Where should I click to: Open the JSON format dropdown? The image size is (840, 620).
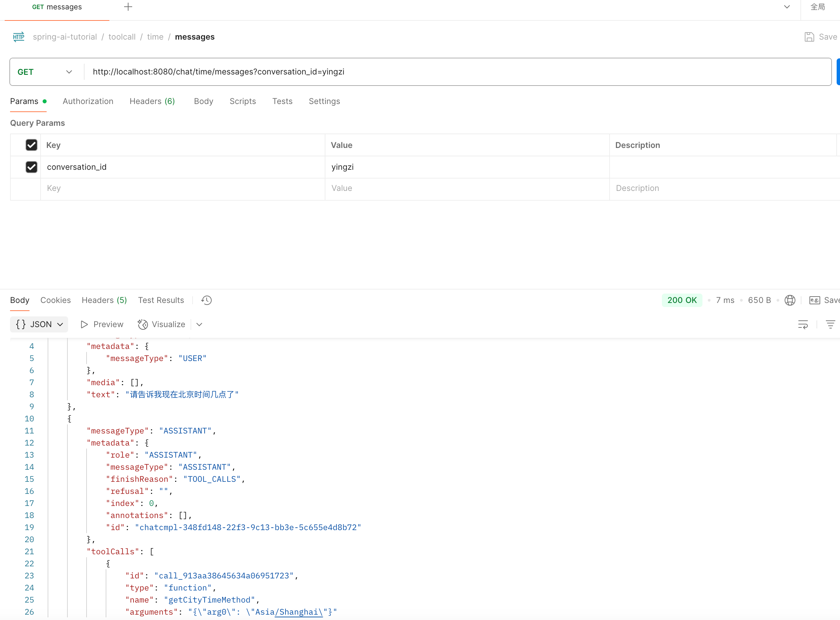[39, 325]
